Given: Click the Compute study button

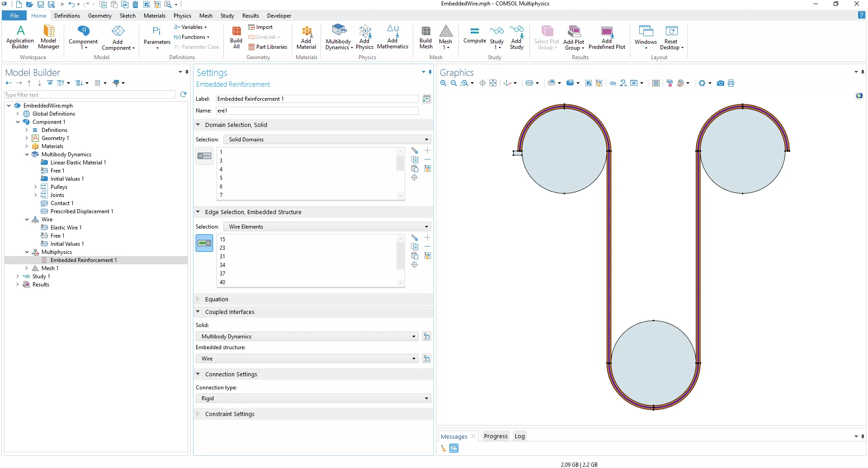Looking at the screenshot, I should pos(474,35).
